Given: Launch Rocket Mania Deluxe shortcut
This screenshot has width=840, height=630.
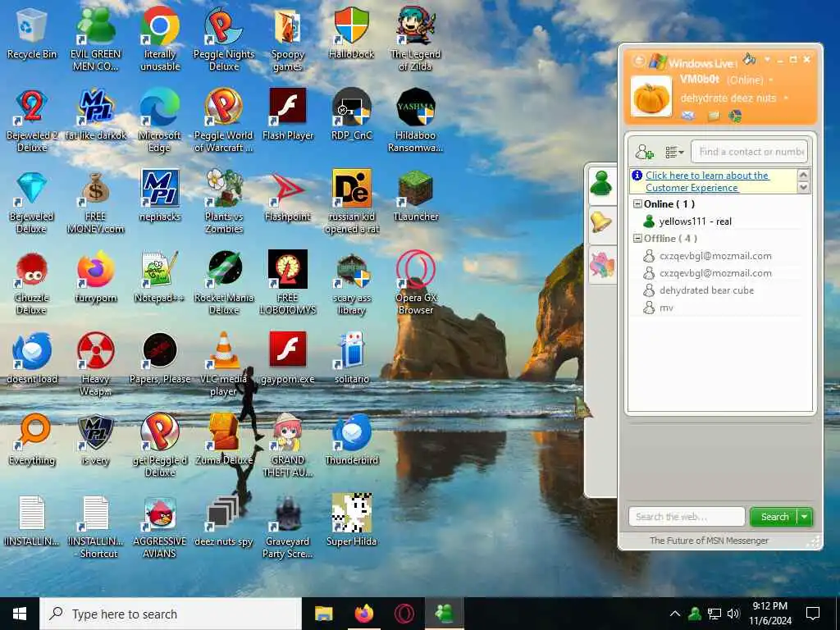Looking at the screenshot, I should pos(224,282).
